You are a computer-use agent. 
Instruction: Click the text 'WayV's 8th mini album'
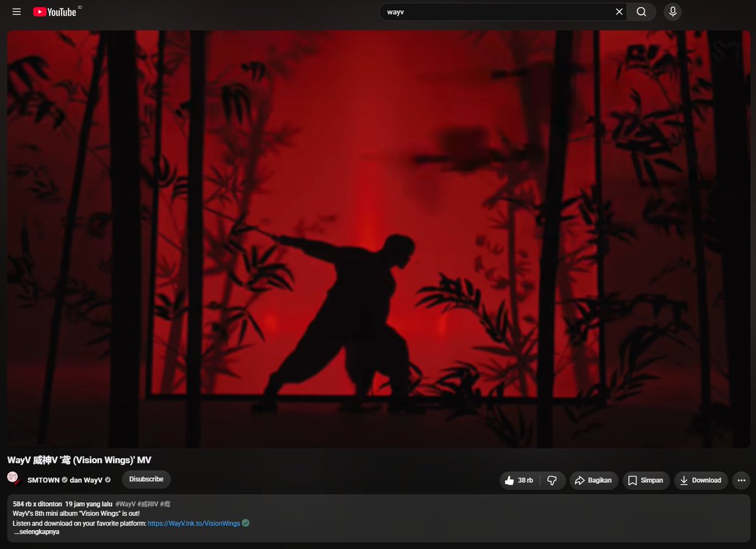pyautogui.click(x=45, y=514)
